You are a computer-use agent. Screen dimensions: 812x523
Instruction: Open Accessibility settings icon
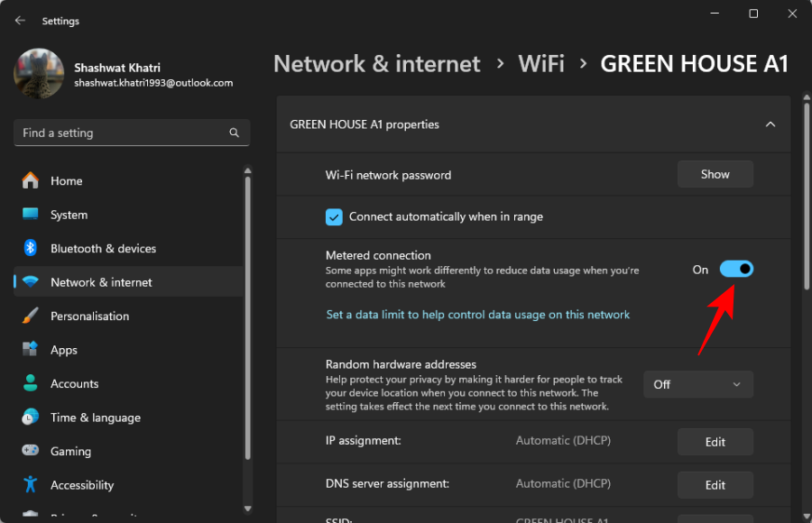31,485
